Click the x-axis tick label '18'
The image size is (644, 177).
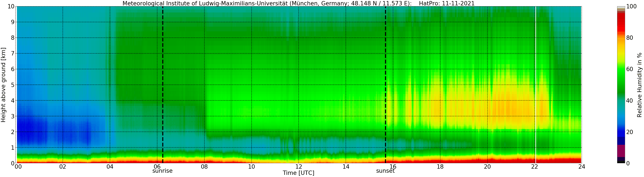tap(440, 167)
